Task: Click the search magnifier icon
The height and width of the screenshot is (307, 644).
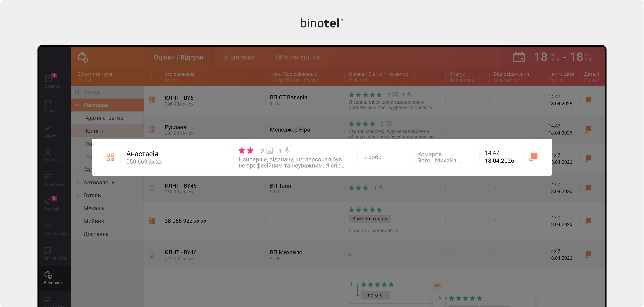Action: tap(77, 92)
